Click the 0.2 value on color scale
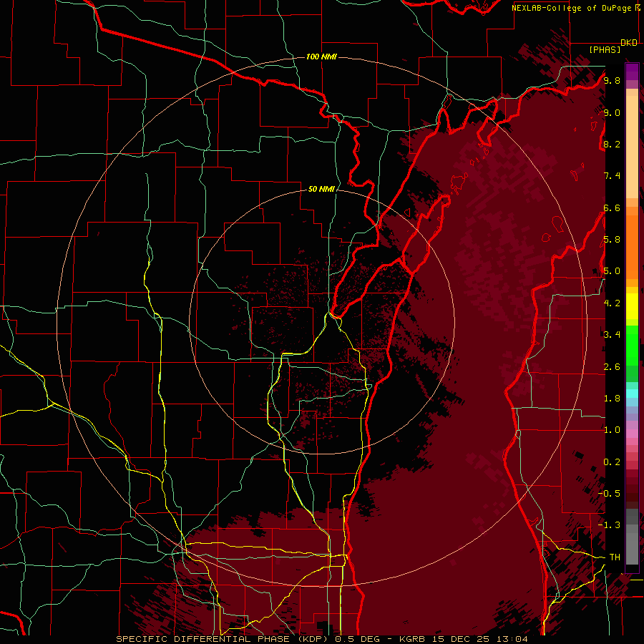Image resolution: width=644 pixels, height=644 pixels. [x=612, y=462]
